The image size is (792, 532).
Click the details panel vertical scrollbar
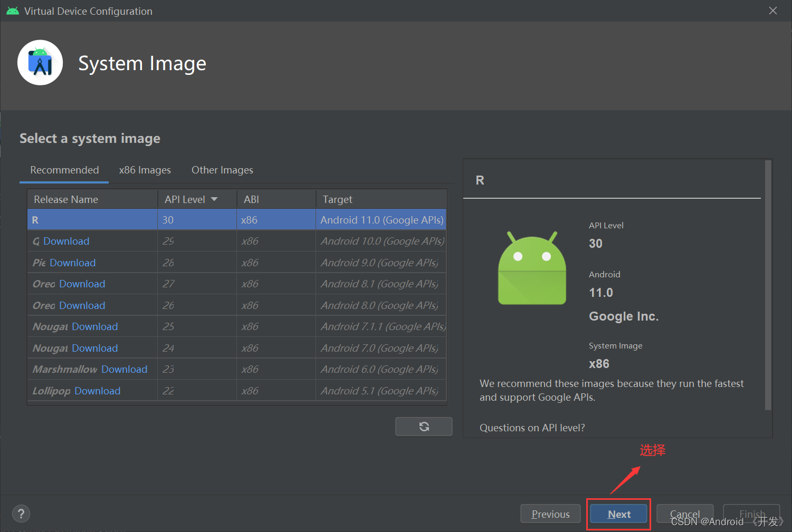pos(768,285)
